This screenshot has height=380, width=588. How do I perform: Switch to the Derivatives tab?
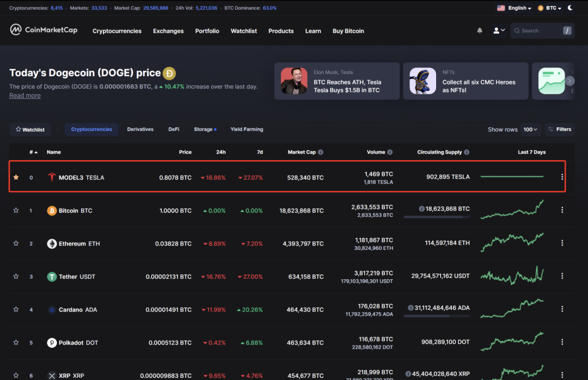(x=140, y=130)
